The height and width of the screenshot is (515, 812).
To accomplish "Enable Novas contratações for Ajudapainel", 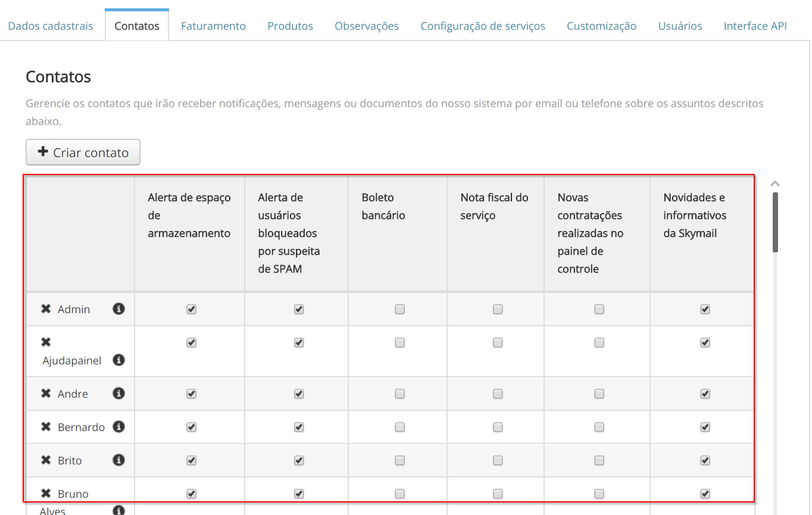I will pos(599,342).
